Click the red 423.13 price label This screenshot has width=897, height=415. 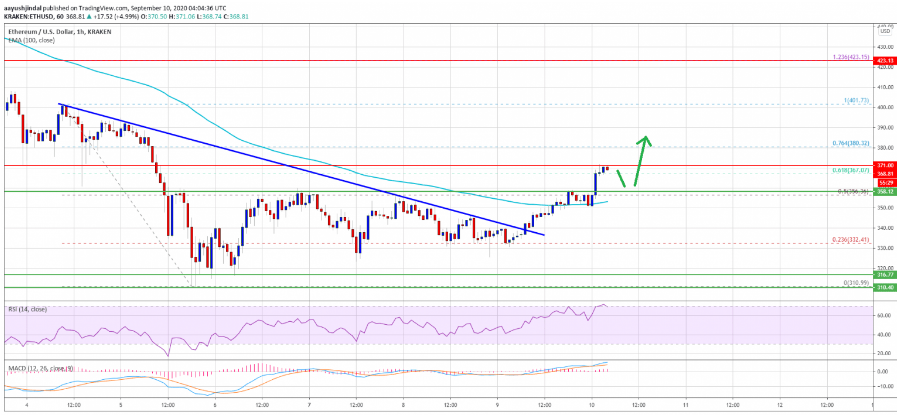(885, 60)
